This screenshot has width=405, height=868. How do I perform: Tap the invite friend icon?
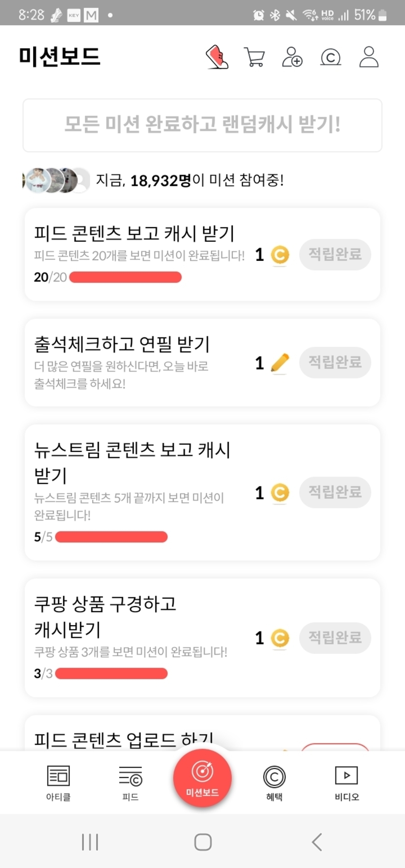pyautogui.click(x=292, y=57)
